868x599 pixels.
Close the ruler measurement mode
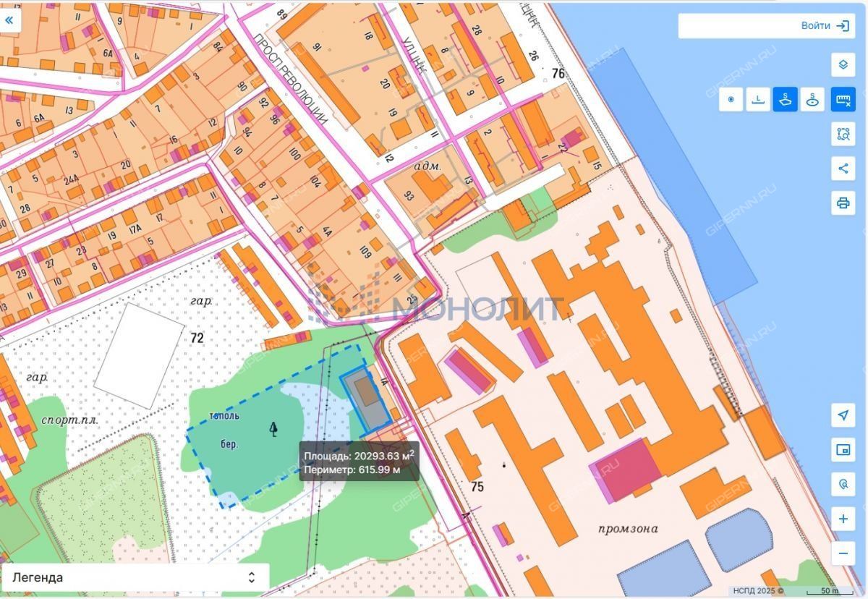[x=843, y=99]
